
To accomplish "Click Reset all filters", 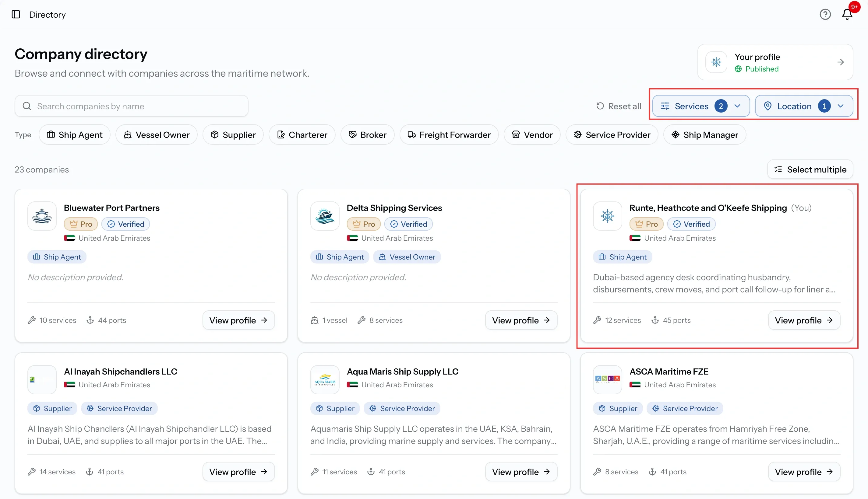I will [x=619, y=106].
